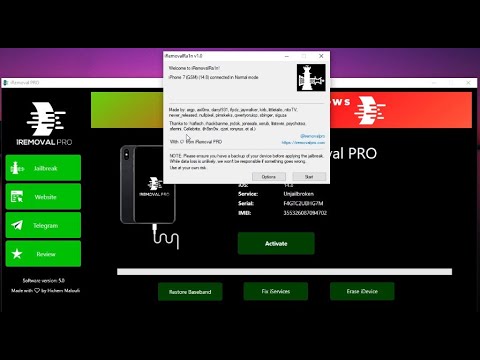Click the chess rook icon on Jailbreak

(17, 168)
